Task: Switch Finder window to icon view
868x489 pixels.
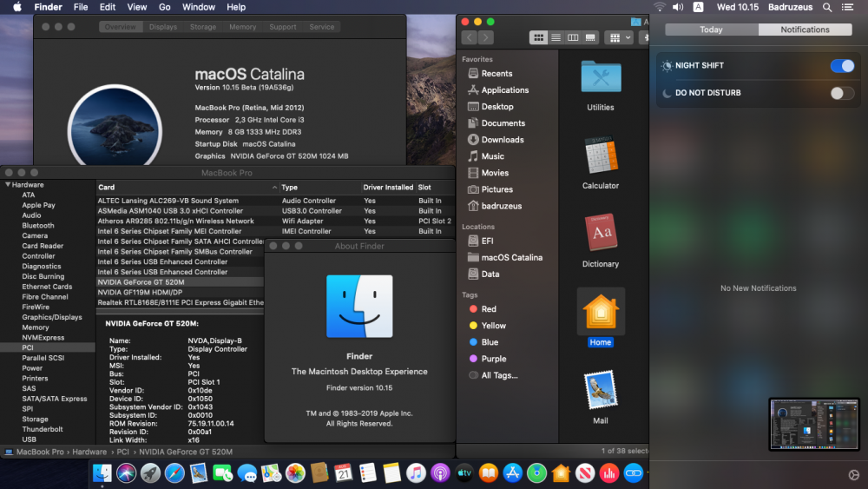Action: [x=538, y=37]
